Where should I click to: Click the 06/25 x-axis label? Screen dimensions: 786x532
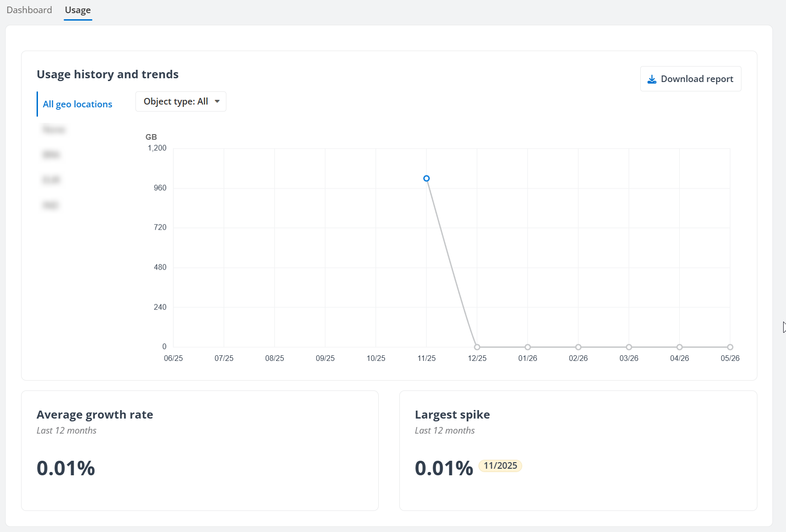[173, 359]
